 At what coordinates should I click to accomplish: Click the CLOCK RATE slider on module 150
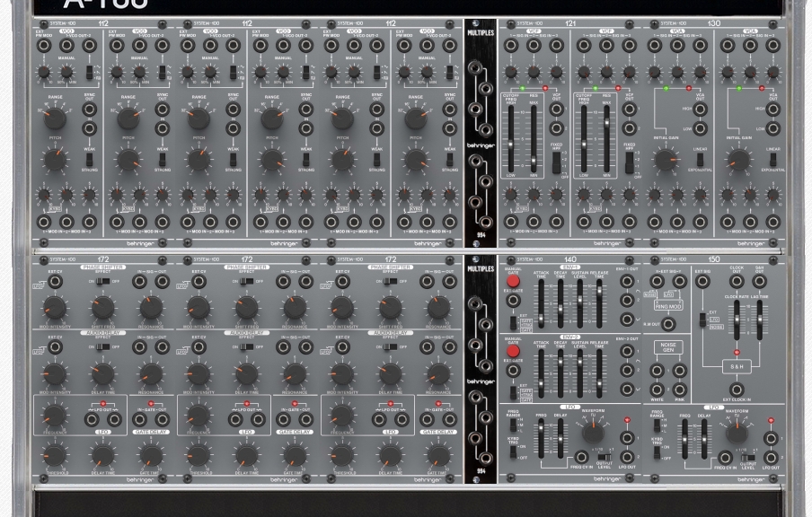tap(737, 320)
